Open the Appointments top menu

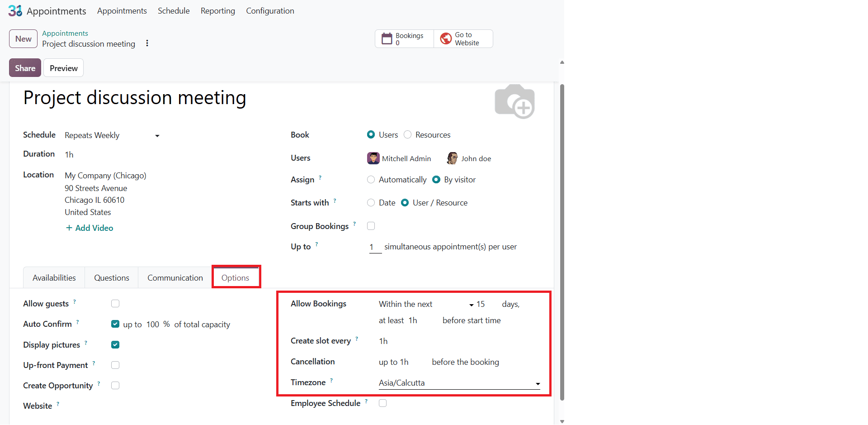click(122, 11)
